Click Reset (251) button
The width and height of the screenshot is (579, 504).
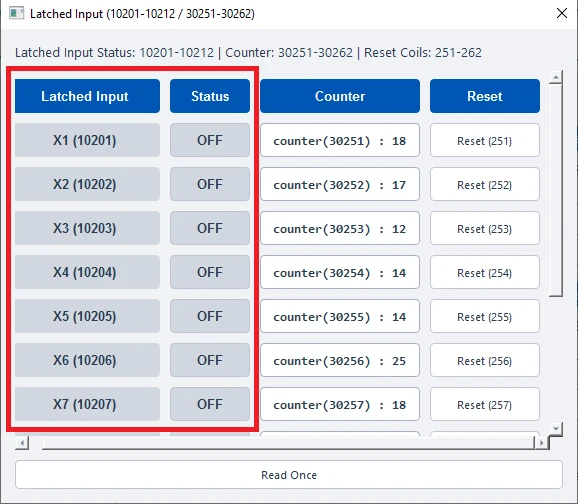(x=484, y=140)
